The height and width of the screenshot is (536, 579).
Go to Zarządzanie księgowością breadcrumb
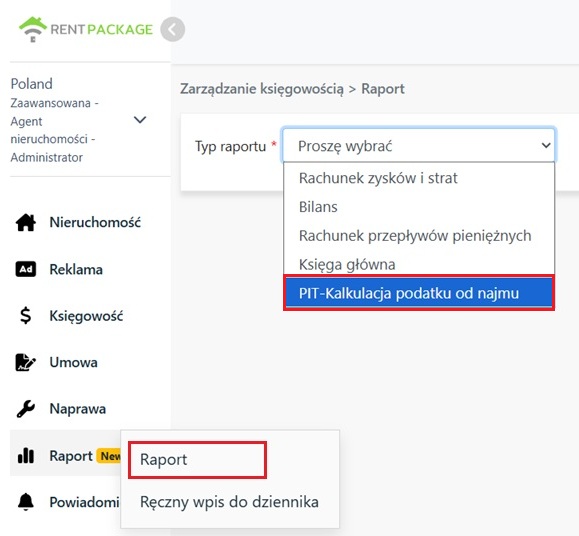(x=262, y=89)
